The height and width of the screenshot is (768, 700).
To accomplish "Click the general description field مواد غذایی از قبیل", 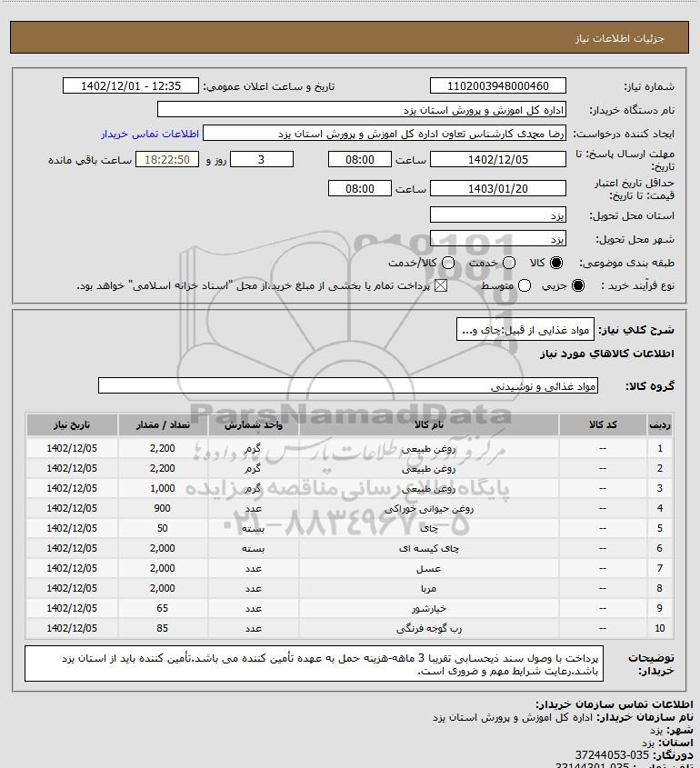I will point(525,330).
